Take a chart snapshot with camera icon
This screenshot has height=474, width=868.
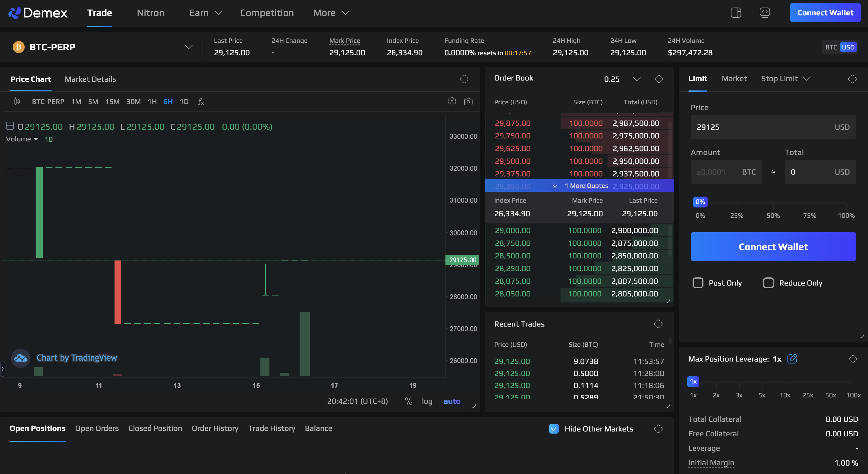[x=468, y=101]
